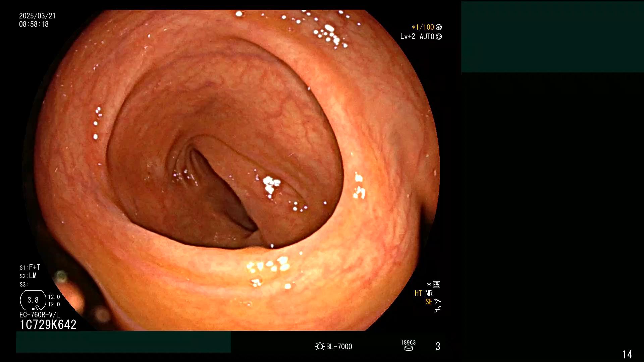Click the colon lumen endoscopic image

pos(231,170)
